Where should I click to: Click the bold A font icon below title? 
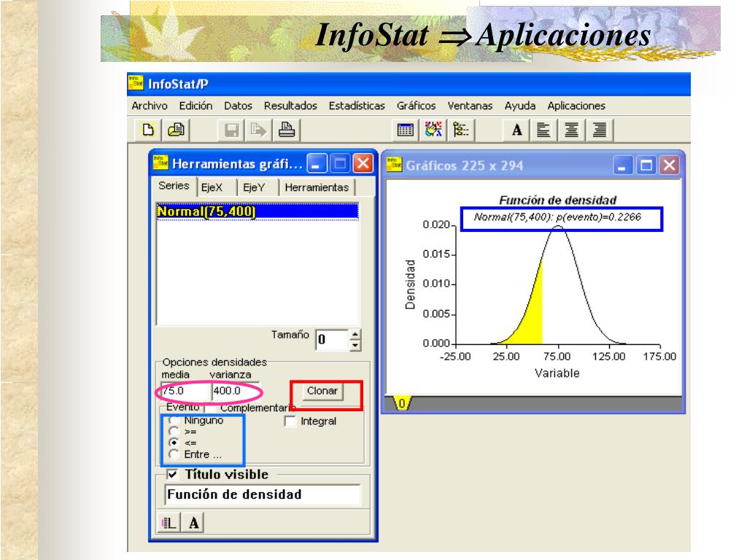pos(193,523)
